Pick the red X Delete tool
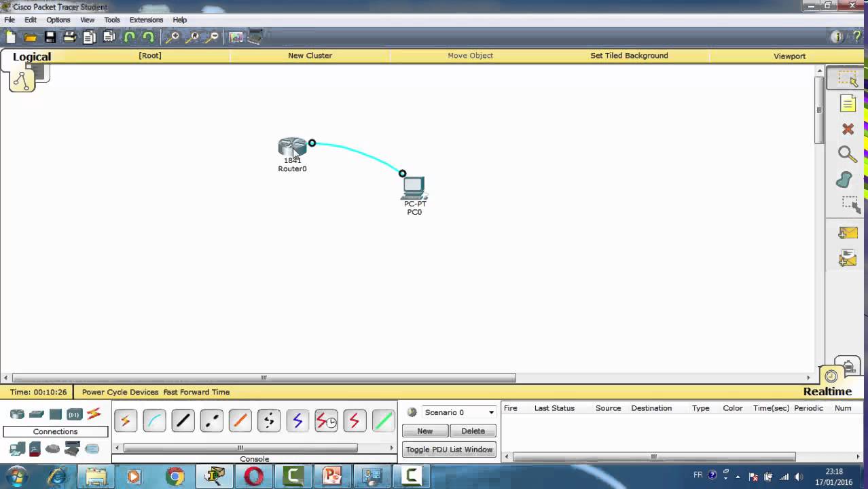868x489 pixels. [848, 129]
